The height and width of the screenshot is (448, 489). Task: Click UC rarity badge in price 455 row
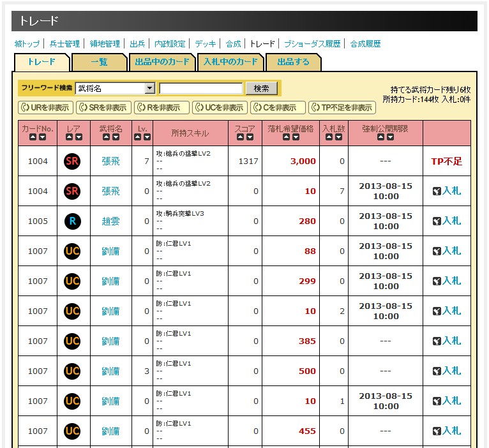(x=72, y=431)
